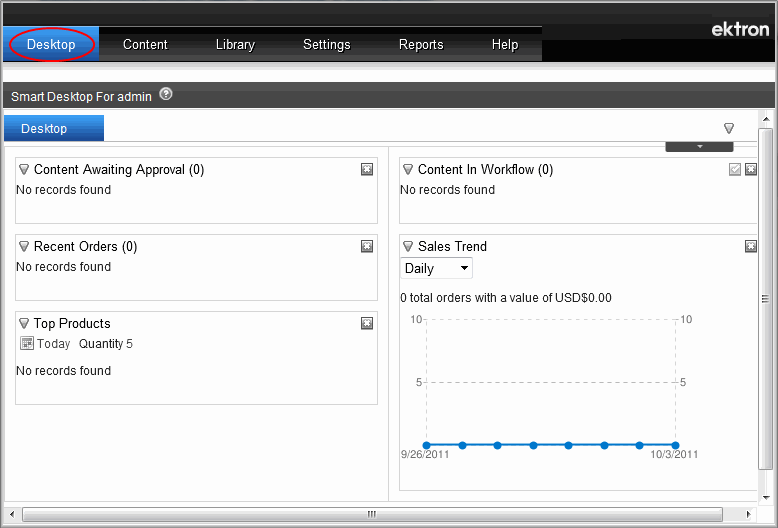Click the help icon beside Smart Desktop For admin
Screen dimensions: 778x528
point(166,94)
